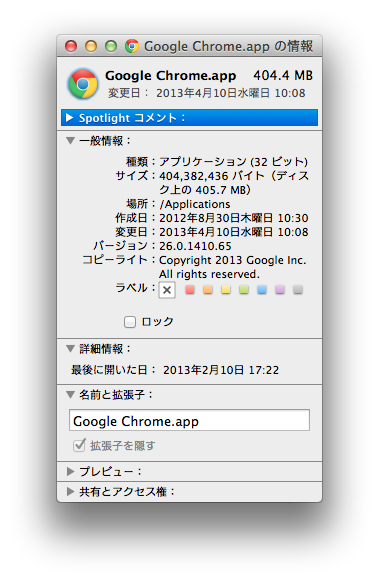Select the no-label X swatch
Screen dimensions: 379x581
click(x=167, y=290)
